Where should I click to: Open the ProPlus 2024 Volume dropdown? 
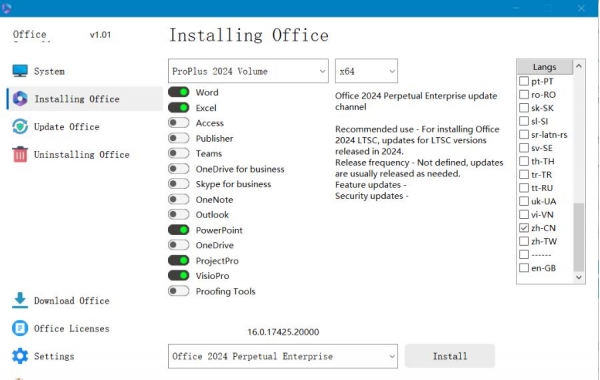click(x=248, y=71)
